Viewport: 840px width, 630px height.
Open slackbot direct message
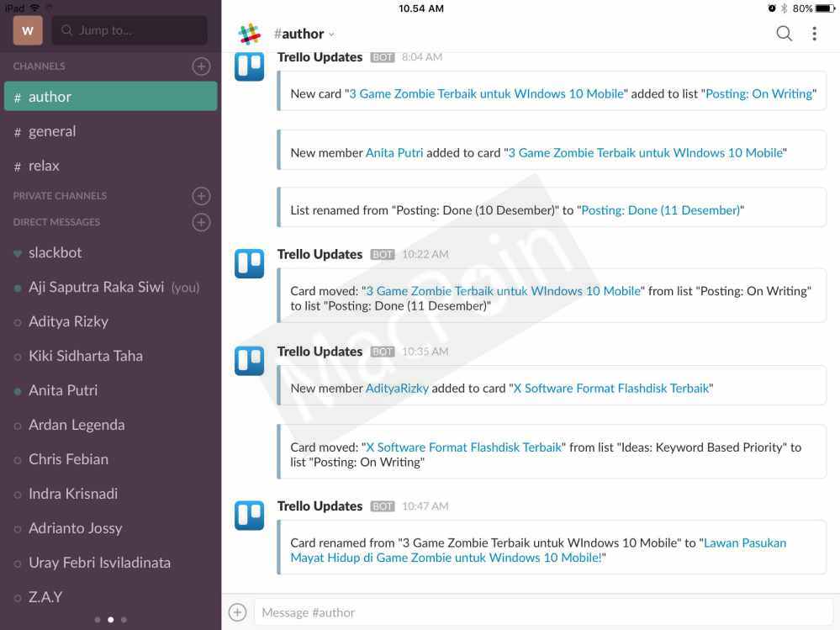click(110, 252)
